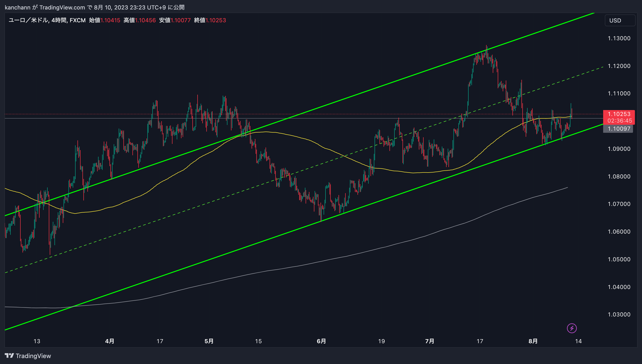Click the gray price label 1.10097
Image resolution: width=642 pixels, height=364 pixels.
click(x=618, y=129)
